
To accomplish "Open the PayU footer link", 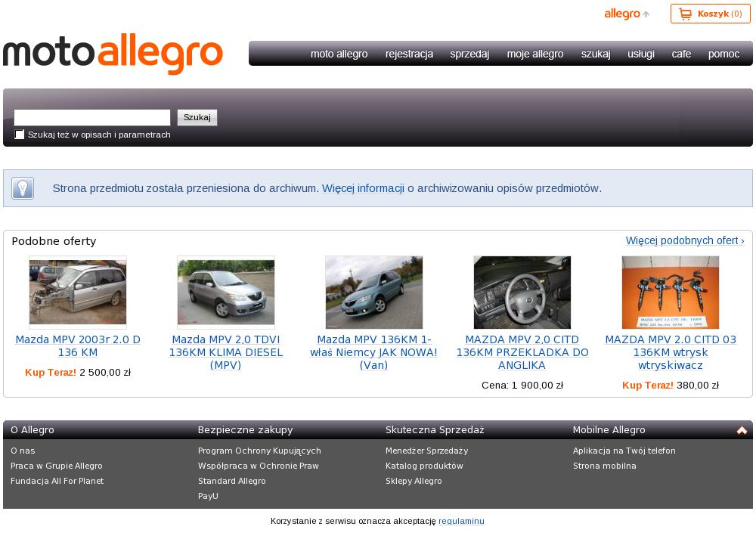I will tap(208, 495).
